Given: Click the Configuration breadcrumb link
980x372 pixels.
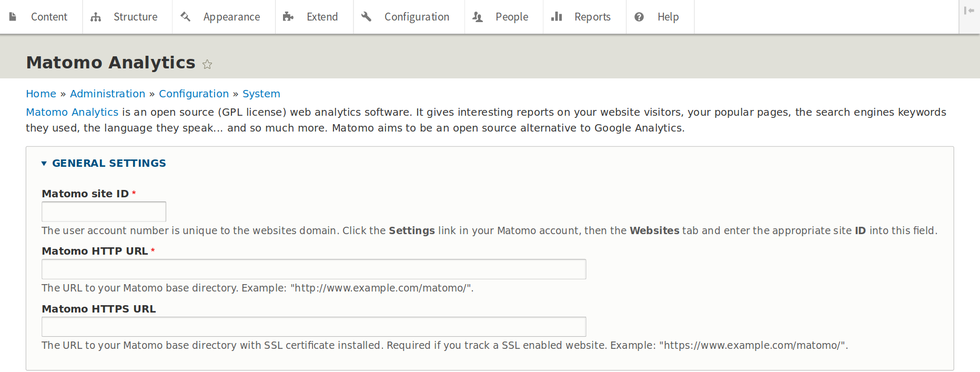Looking at the screenshot, I should tap(194, 94).
